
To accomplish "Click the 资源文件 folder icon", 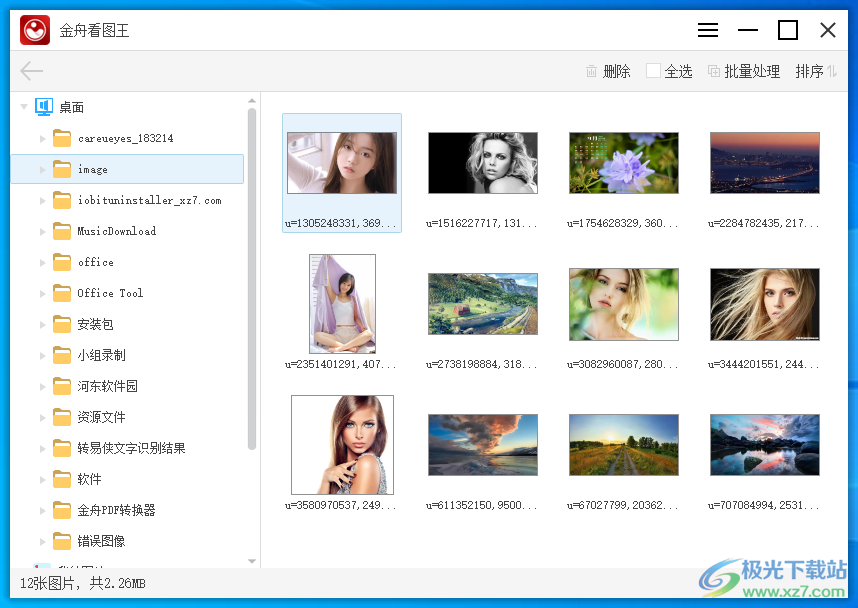I will click(62, 417).
